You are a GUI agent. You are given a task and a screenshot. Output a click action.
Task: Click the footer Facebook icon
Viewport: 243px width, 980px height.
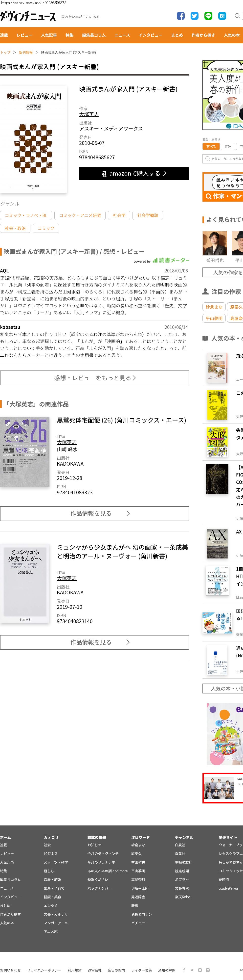click(184, 970)
